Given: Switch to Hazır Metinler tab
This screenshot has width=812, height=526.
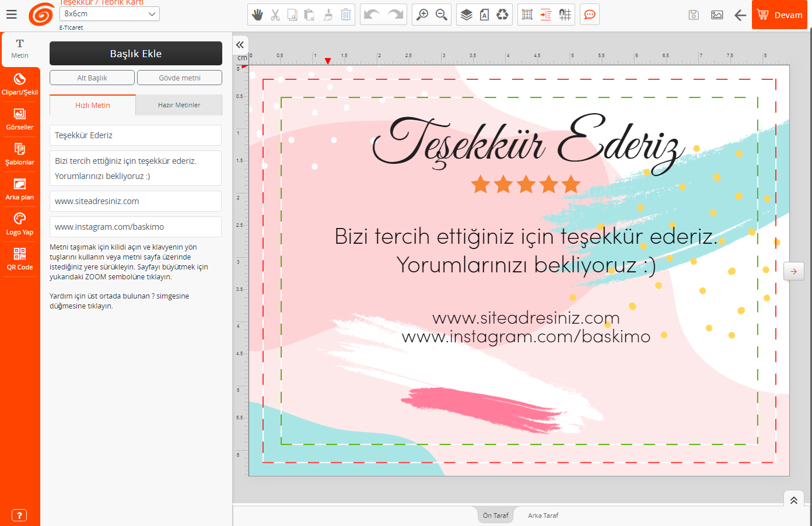Looking at the screenshot, I should [x=178, y=105].
